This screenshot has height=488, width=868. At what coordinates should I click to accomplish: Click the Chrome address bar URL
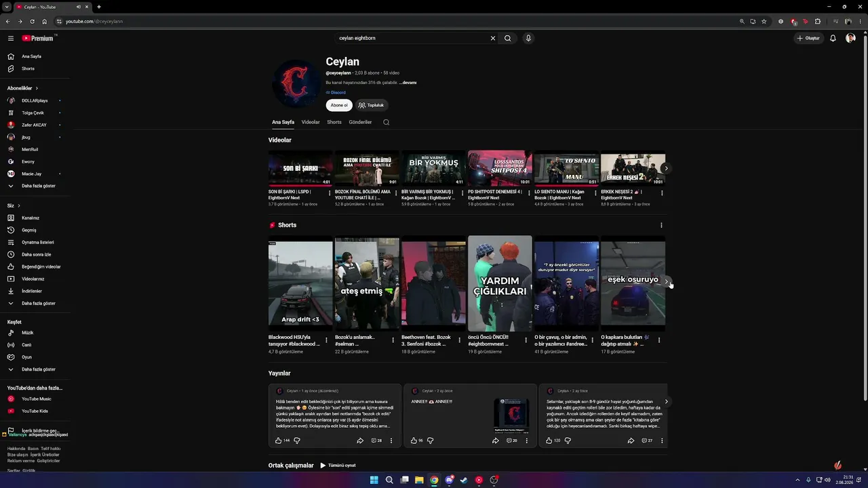click(94, 21)
